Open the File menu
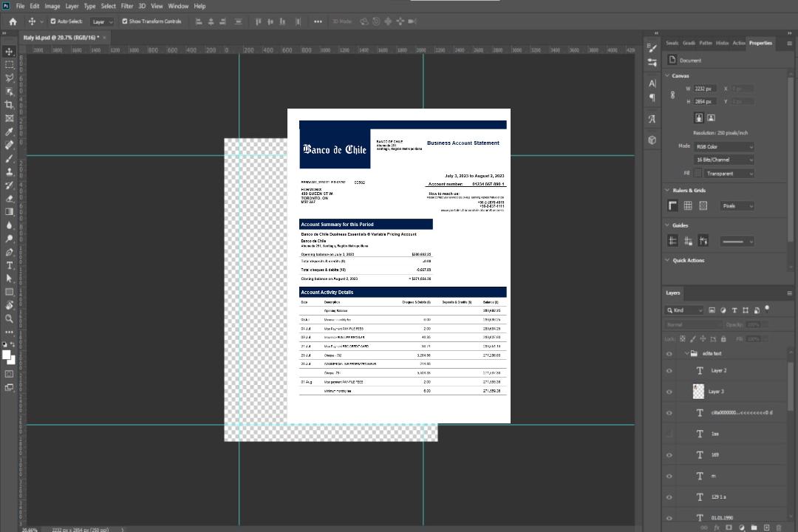Screen dimensions: 798x532 pos(21,6)
